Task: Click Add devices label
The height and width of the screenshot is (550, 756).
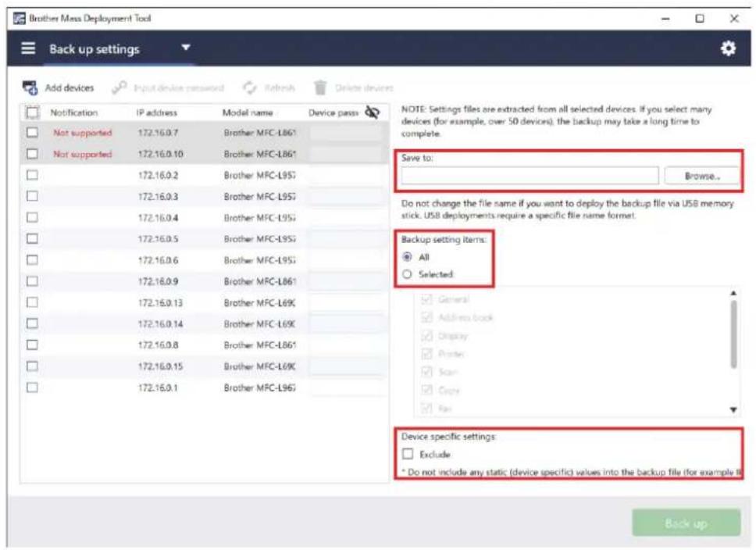Action: coord(70,87)
